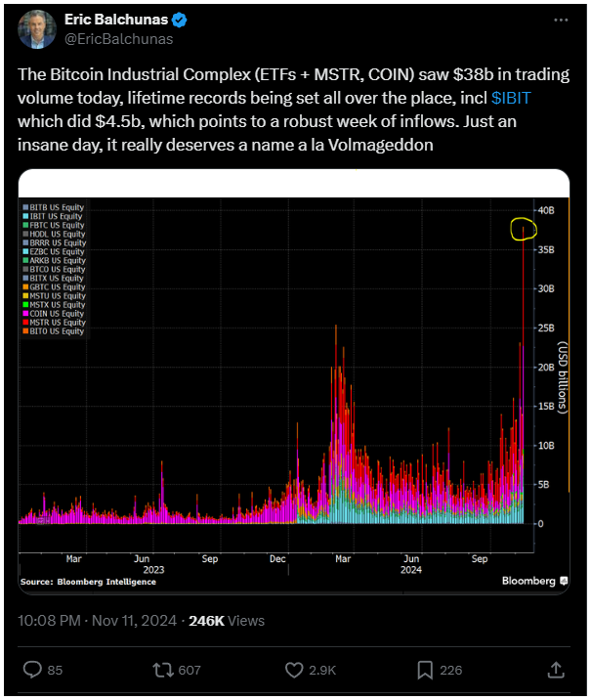Click the repost arrows icon
Viewport: 591px width, 700px height.
[163, 670]
